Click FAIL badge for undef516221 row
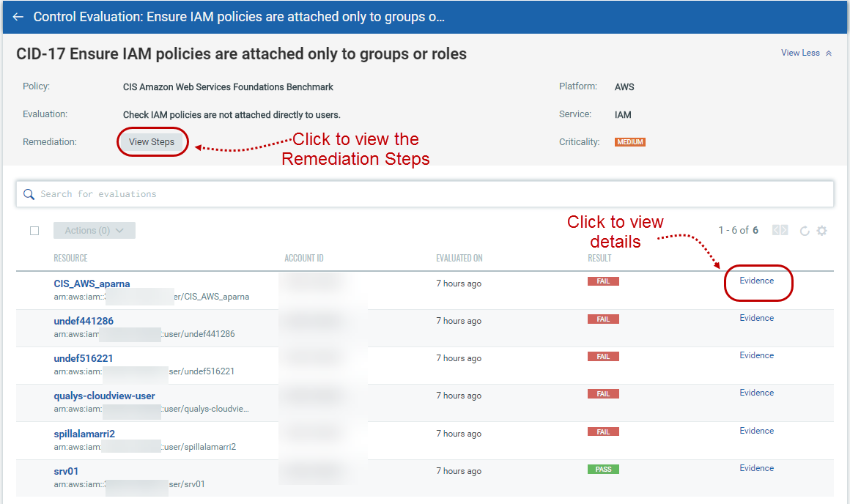The image size is (850, 504). point(603,357)
